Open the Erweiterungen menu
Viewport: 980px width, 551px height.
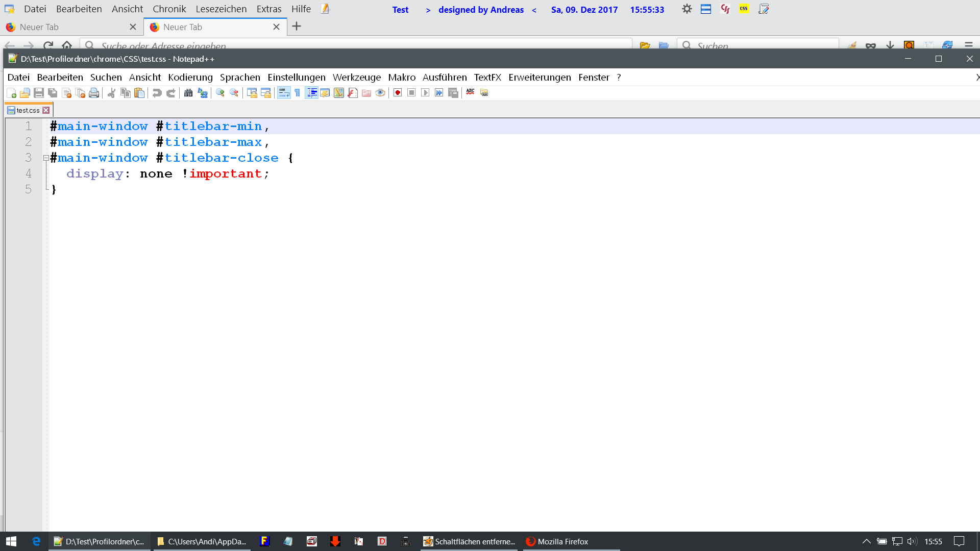[540, 77]
